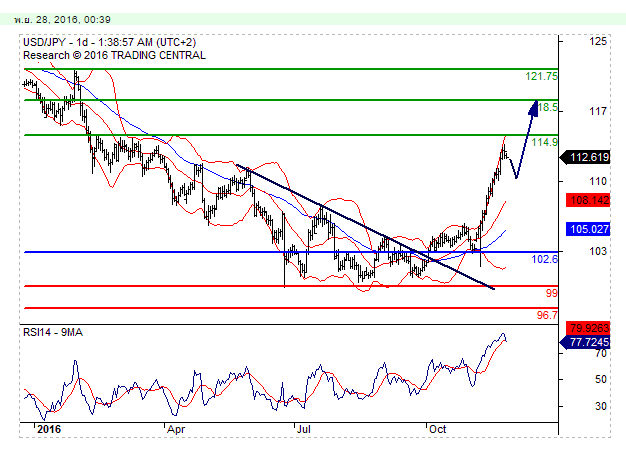Click the blue forecast arrow head
The width and height of the screenshot is (626, 463).
coord(538,106)
